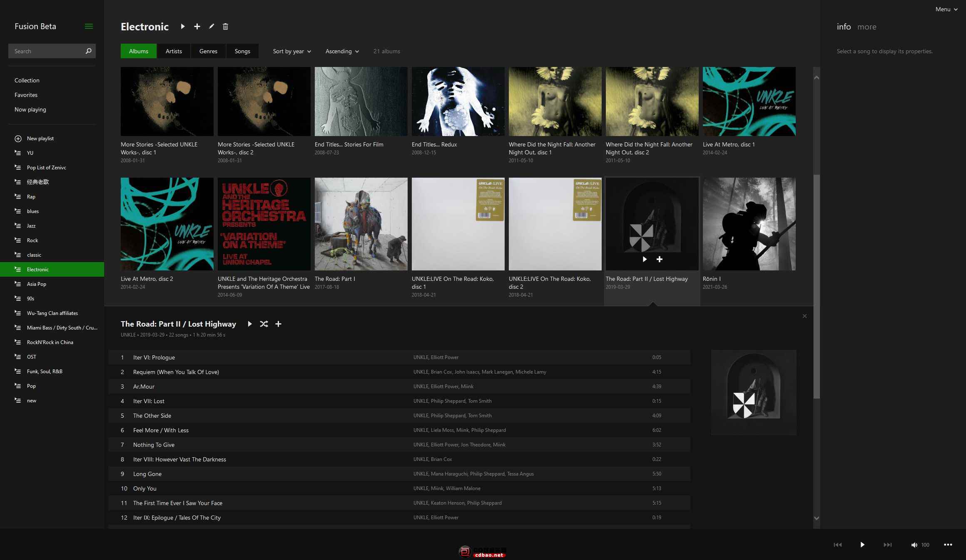The height and width of the screenshot is (560, 966).
Task: Select End Titles... Stories For Film cover
Action: pyautogui.click(x=361, y=101)
